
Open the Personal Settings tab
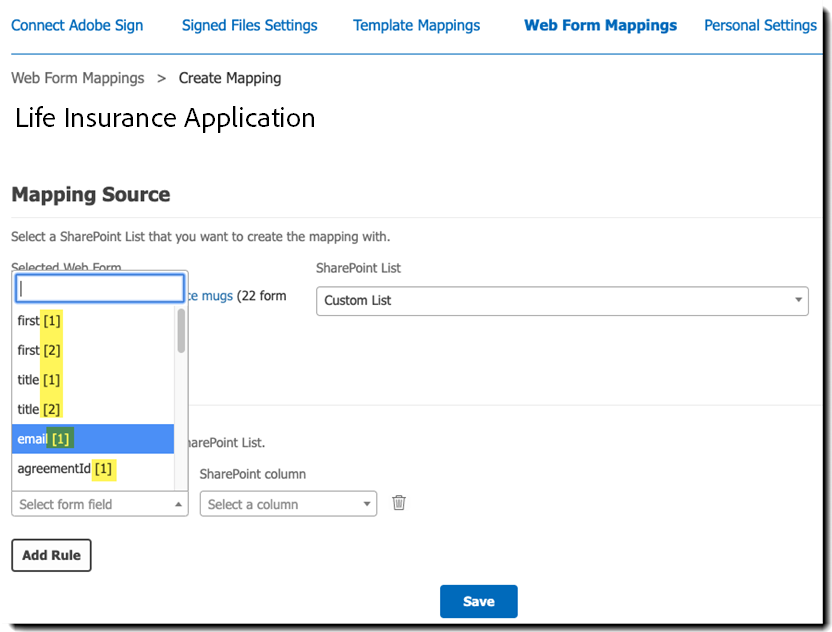[760, 25]
